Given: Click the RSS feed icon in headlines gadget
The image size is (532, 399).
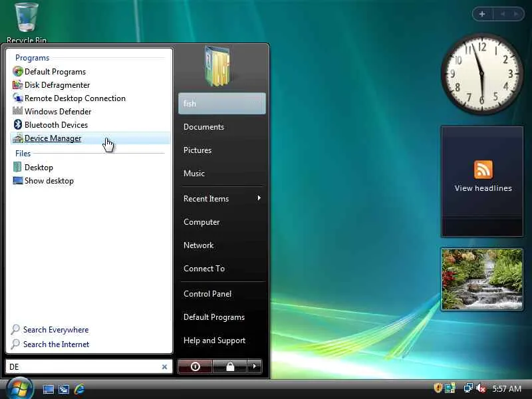Looking at the screenshot, I should 483,170.
